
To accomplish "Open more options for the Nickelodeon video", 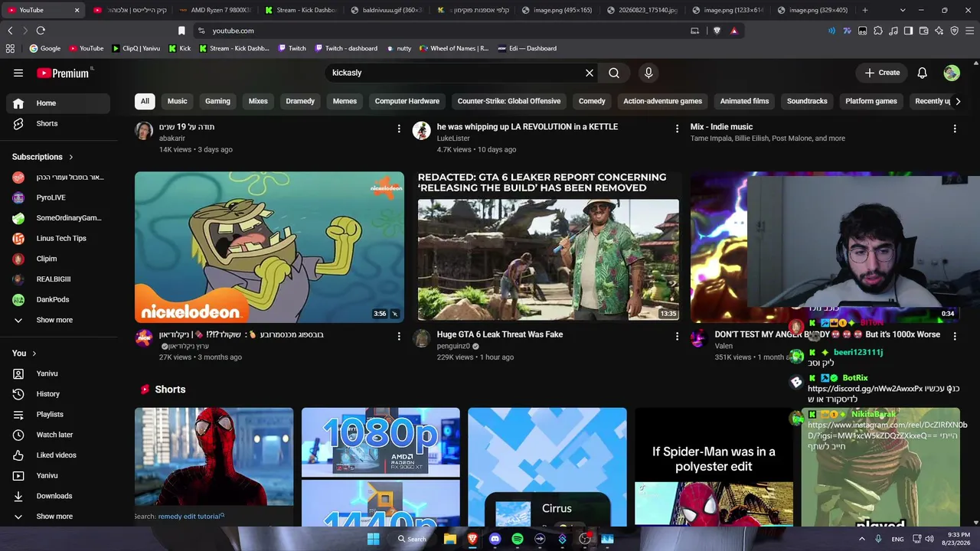I will 399,336.
